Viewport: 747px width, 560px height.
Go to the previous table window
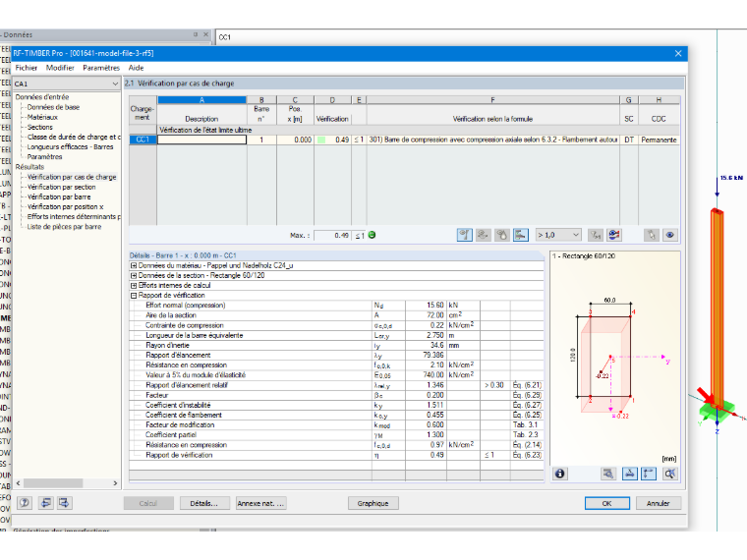[46, 503]
